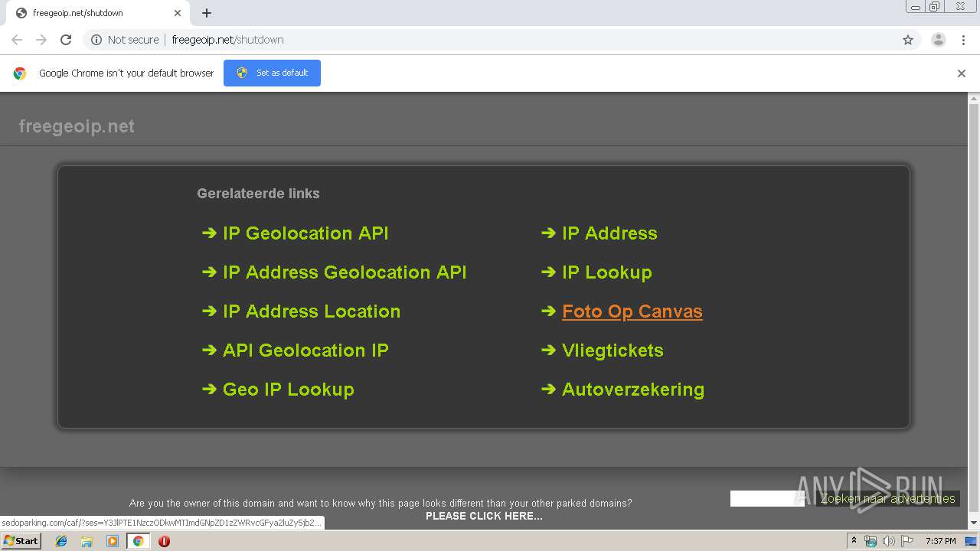Open the Chrome profile avatar

click(939, 40)
